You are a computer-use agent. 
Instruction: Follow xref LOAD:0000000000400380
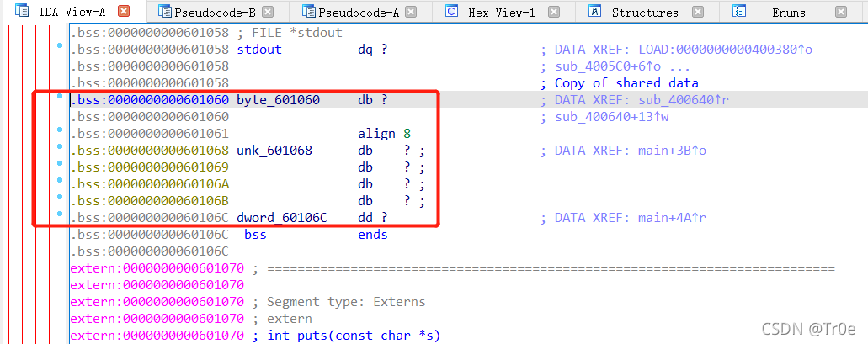coord(725,50)
